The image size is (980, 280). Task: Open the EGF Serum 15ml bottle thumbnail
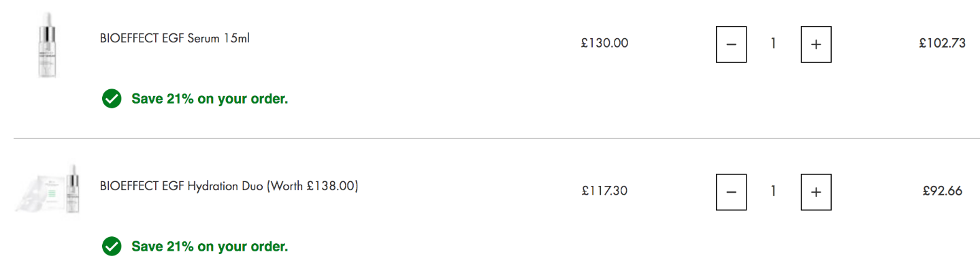pos(46,44)
